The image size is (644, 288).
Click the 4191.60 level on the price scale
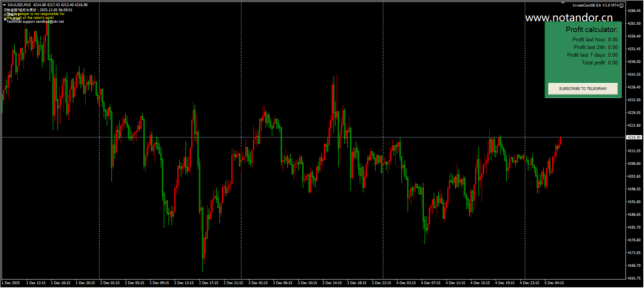tap(634, 202)
